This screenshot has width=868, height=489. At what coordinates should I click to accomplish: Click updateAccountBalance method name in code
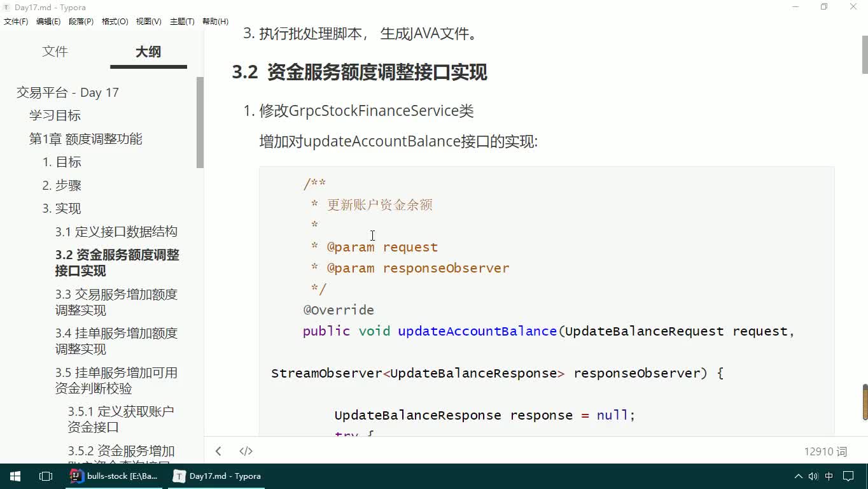(477, 331)
